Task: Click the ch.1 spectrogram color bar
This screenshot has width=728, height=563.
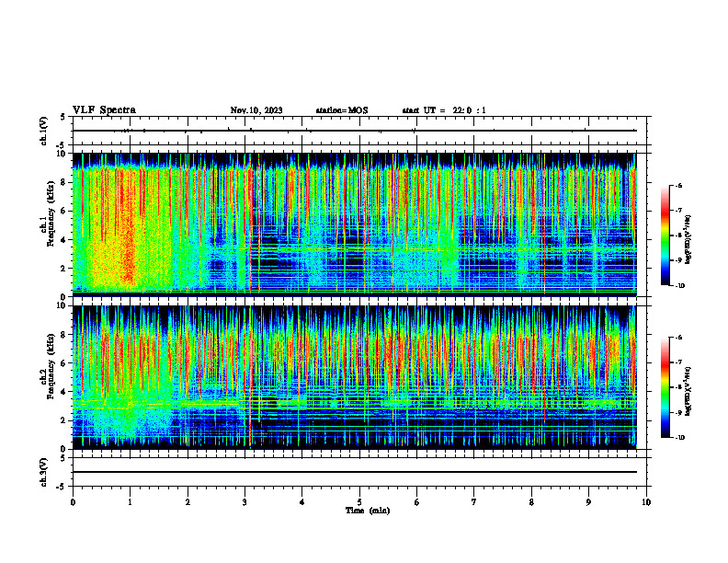Action: point(665,236)
